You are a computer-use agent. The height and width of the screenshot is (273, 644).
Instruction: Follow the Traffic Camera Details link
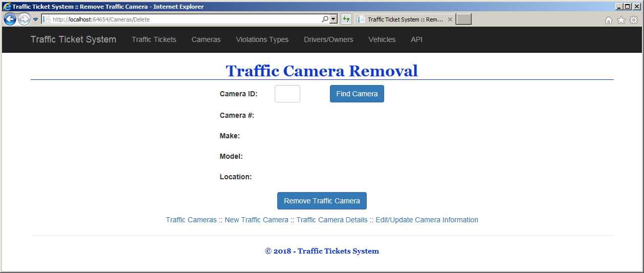pos(332,220)
